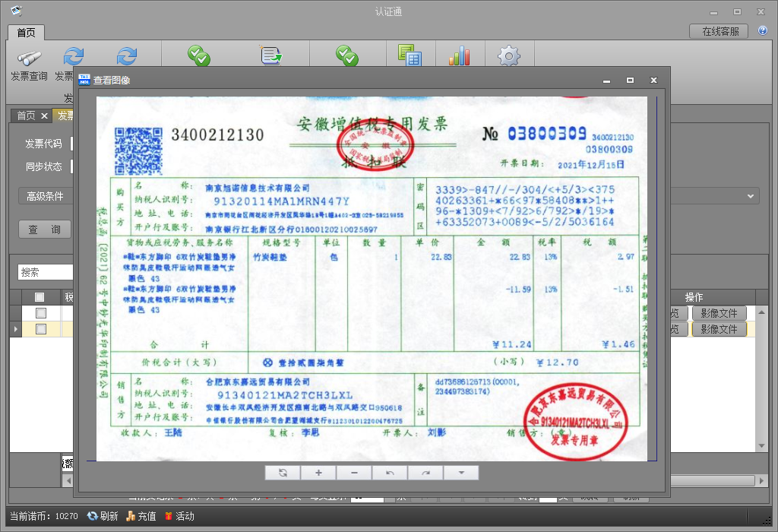778x532 pixels.
Task: Check the highlighted second row checkbox
Action: point(41,329)
